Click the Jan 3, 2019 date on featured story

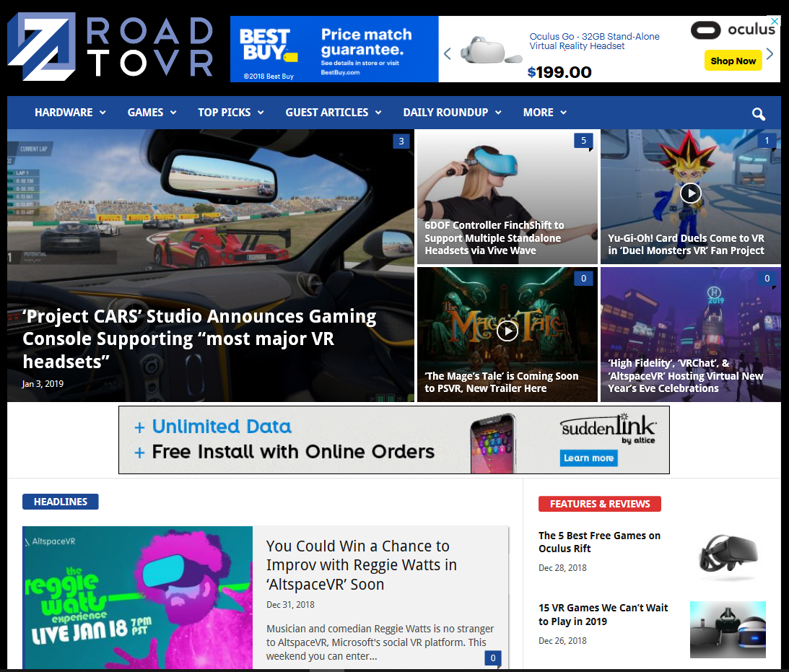(x=43, y=384)
